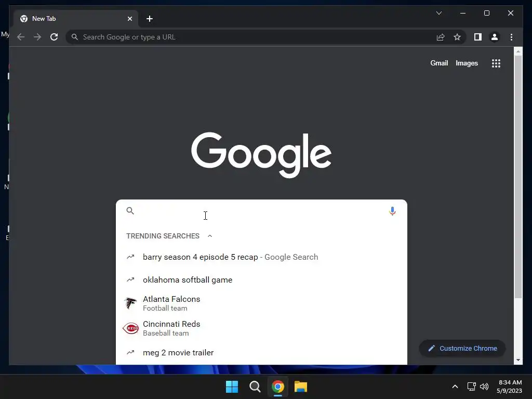Click the volume speaker icon in tray
532x399 pixels.
pos(484,387)
